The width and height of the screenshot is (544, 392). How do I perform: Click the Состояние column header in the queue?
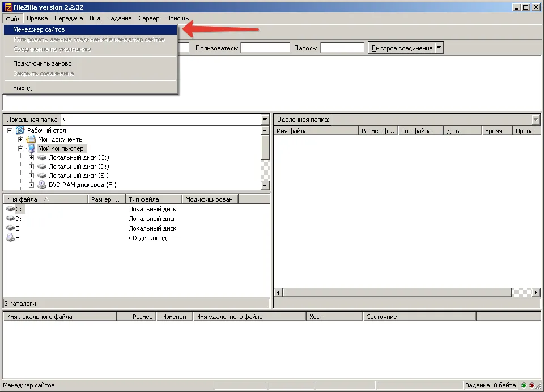pyautogui.click(x=419, y=316)
